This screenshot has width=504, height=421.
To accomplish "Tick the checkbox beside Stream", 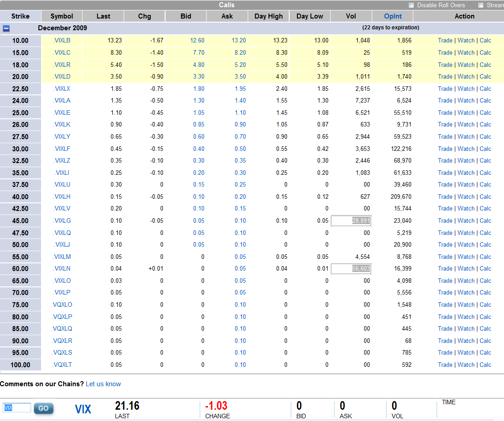I will 481,5.
